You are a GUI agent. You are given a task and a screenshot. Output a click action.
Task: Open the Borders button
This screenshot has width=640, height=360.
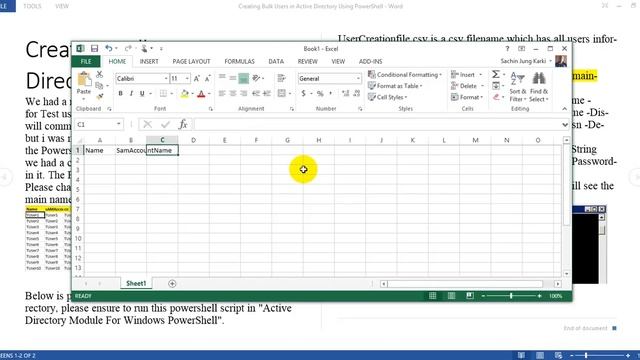[163, 94]
